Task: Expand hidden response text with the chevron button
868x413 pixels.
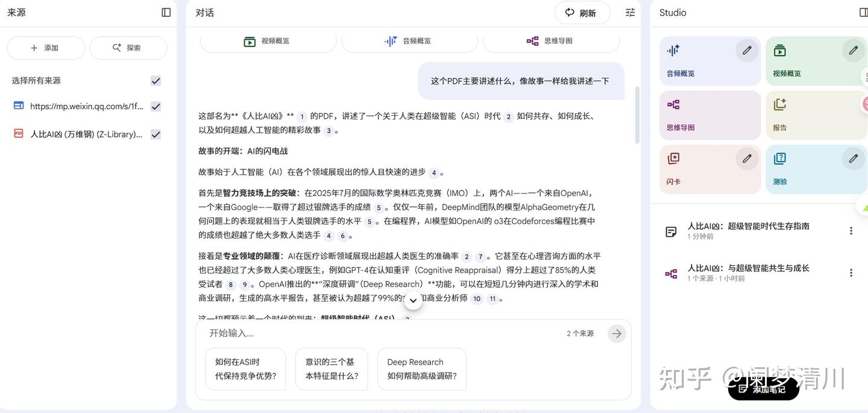Action: pos(413,300)
